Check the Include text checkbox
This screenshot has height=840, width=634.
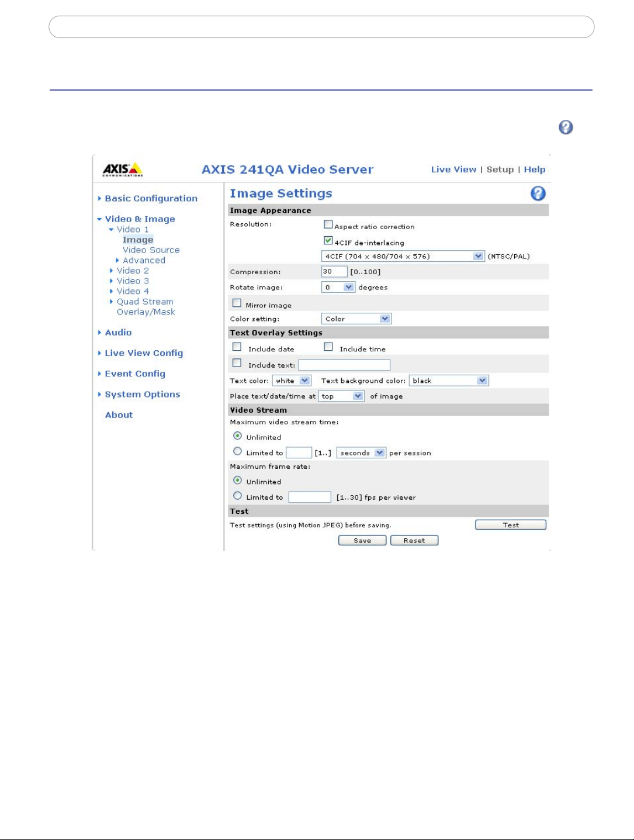(237, 363)
